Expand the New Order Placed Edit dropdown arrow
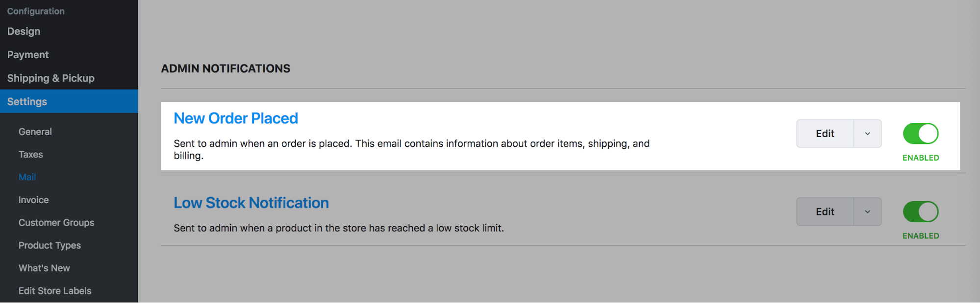The image size is (980, 303). pos(867,134)
